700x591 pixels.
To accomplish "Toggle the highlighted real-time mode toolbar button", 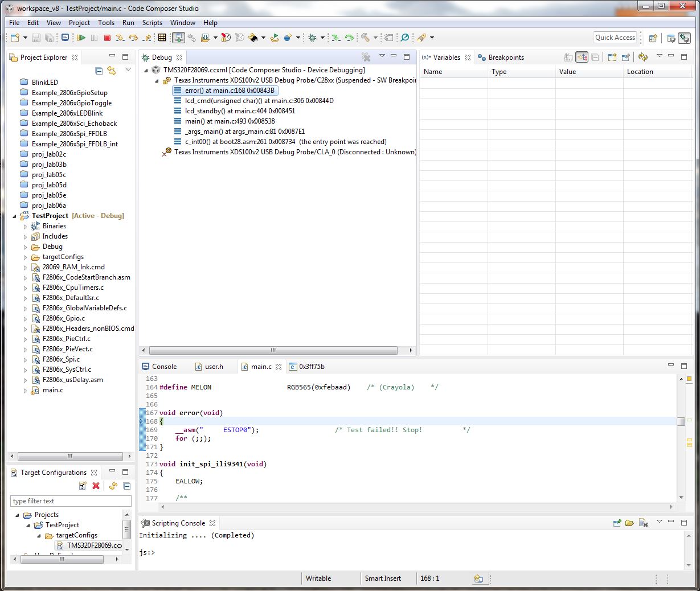I will (178, 38).
